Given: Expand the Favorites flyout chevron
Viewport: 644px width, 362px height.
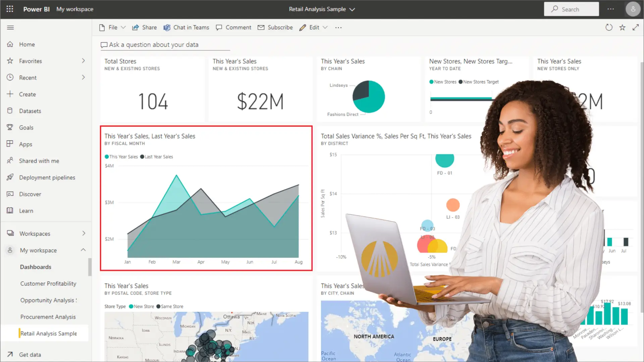Looking at the screenshot, I should 83,61.
